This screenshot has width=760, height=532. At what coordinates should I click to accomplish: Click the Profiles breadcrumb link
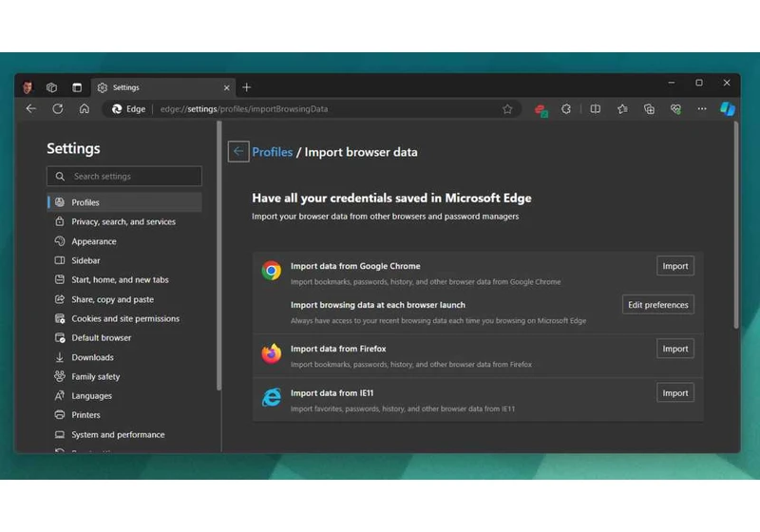click(273, 152)
